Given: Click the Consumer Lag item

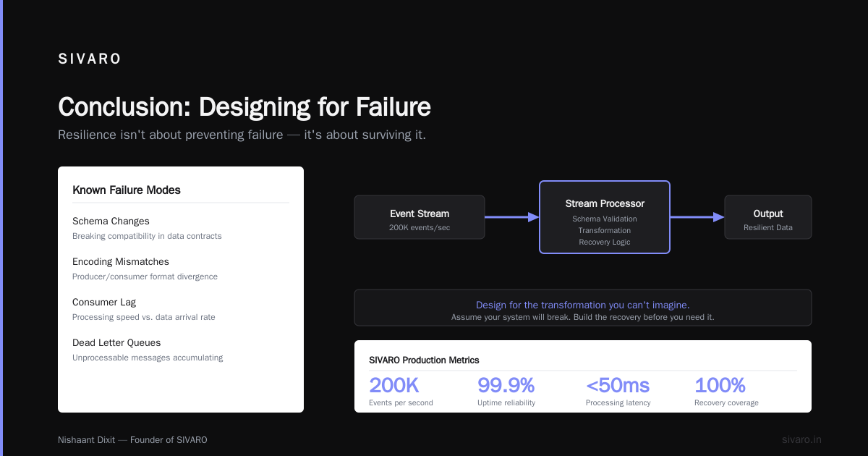Looking at the screenshot, I should (x=144, y=309).
